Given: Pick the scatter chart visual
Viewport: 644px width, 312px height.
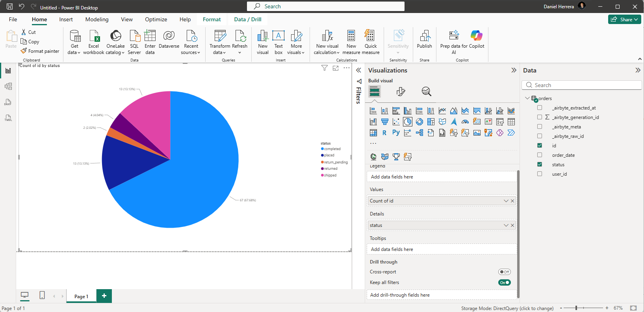Looking at the screenshot, I should pos(396,122).
